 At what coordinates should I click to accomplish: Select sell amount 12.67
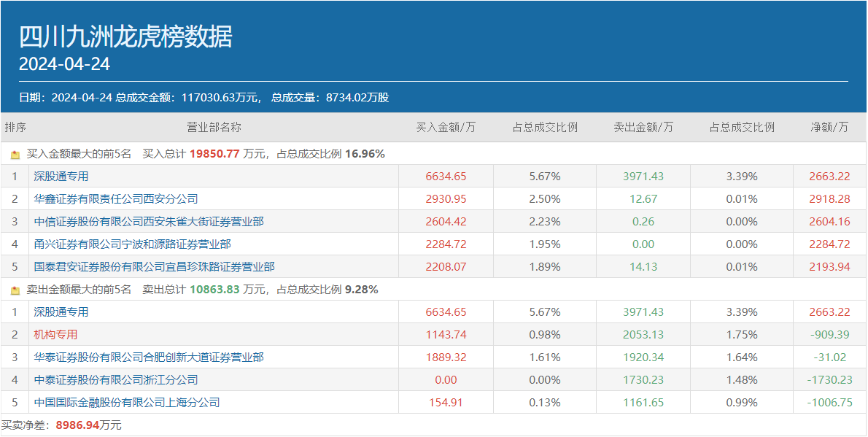tap(643, 199)
